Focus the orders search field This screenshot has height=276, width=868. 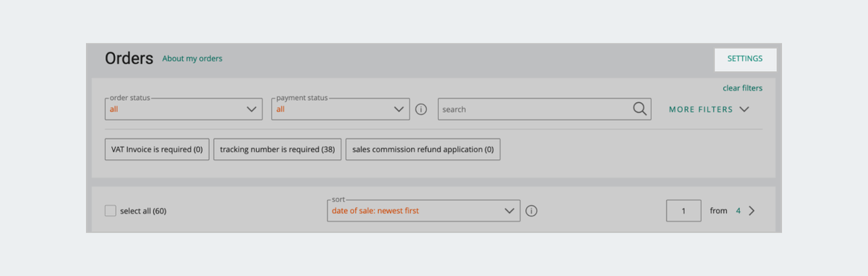[x=544, y=109]
